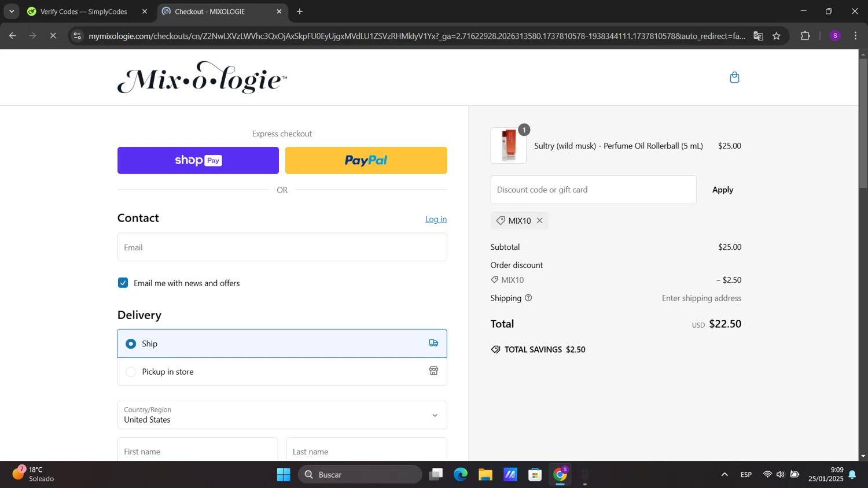Go back to the previous browser page
The image size is (868, 488).
click(x=13, y=36)
